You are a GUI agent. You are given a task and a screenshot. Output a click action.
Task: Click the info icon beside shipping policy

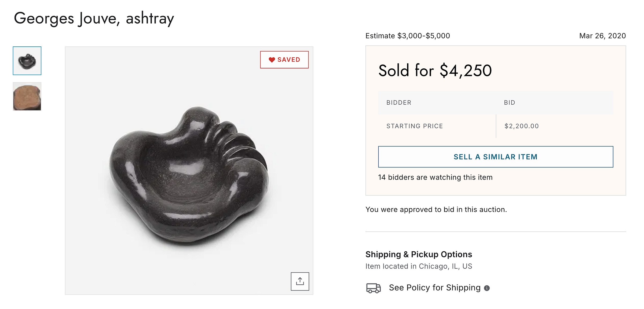(487, 288)
